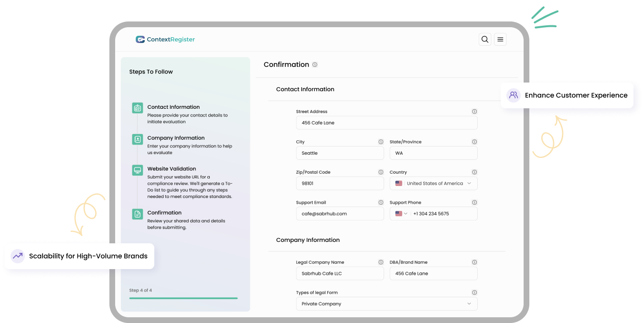Click Scalability for High-Volume Brands badge

pyautogui.click(x=80, y=256)
